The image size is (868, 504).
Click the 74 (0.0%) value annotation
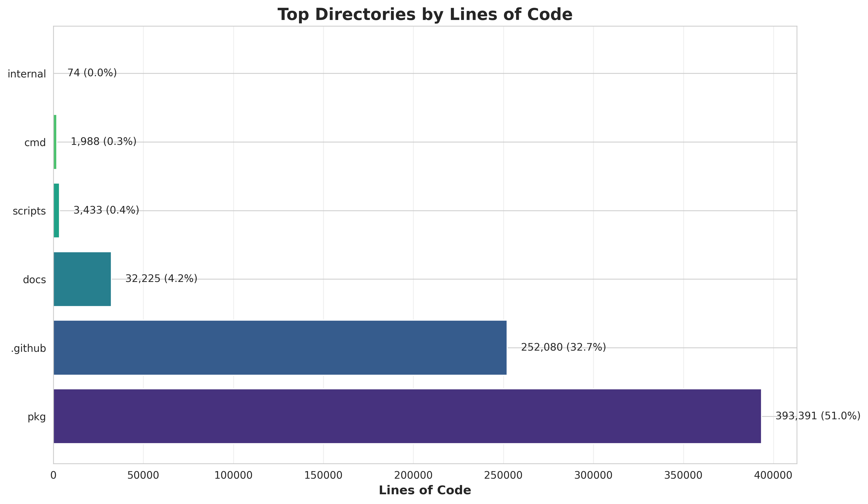coord(92,73)
